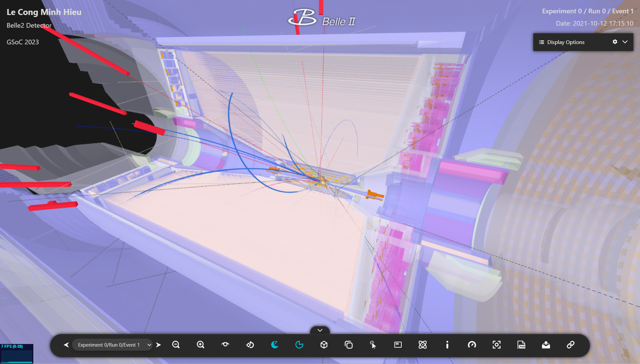The width and height of the screenshot is (640, 364).
Task: Switch main view with the cube icon
Action: [324, 345]
